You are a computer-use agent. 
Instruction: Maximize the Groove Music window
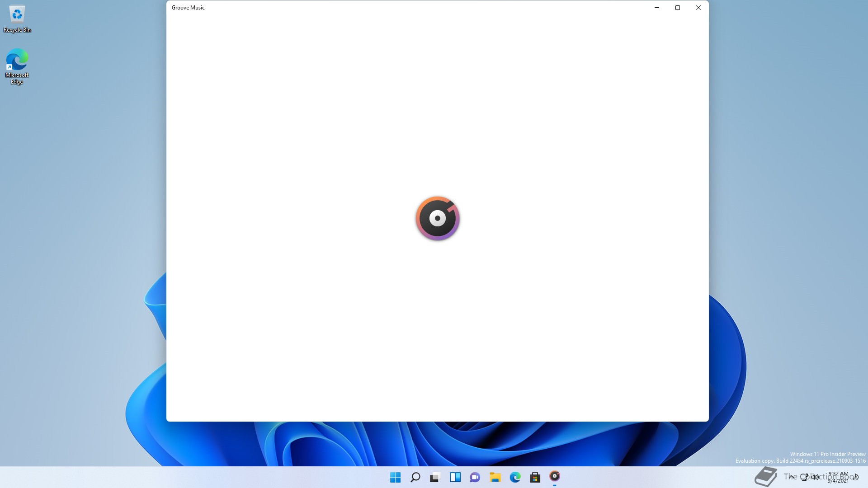pos(678,8)
